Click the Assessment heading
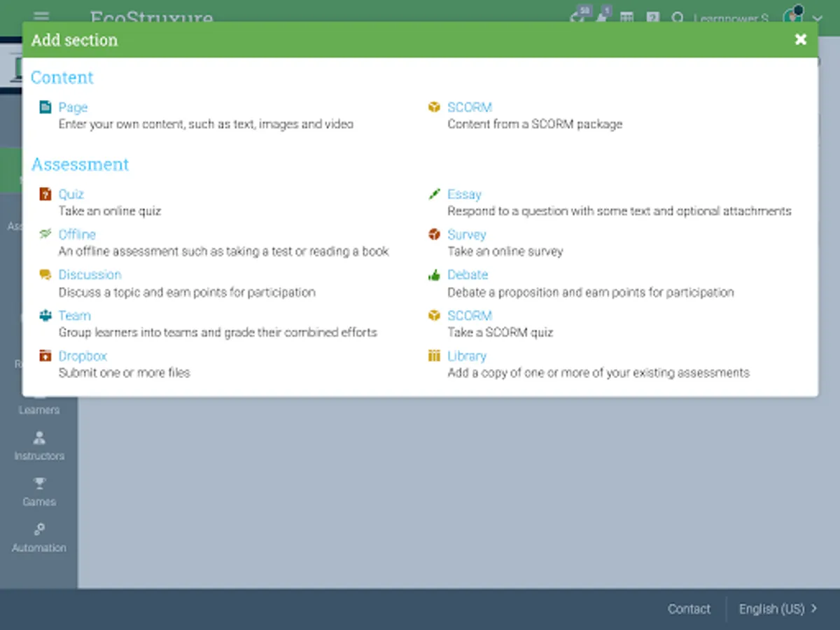Viewport: 840px width, 630px height. pos(80,164)
